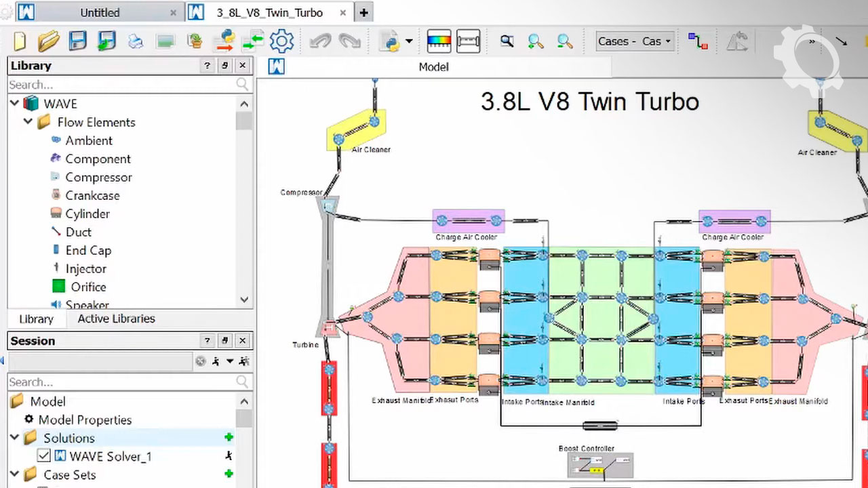Click the rainbow color spectrum icon
868x488 pixels.
tap(439, 41)
